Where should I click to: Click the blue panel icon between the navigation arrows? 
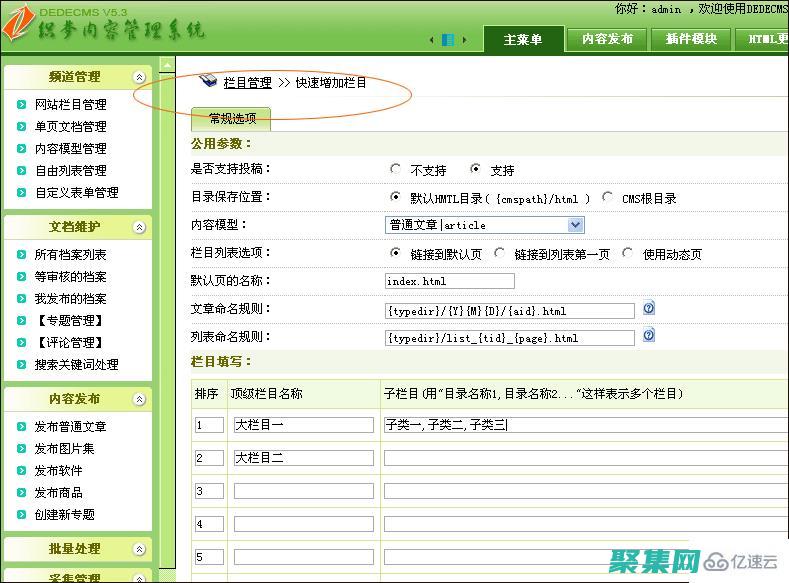(448, 40)
